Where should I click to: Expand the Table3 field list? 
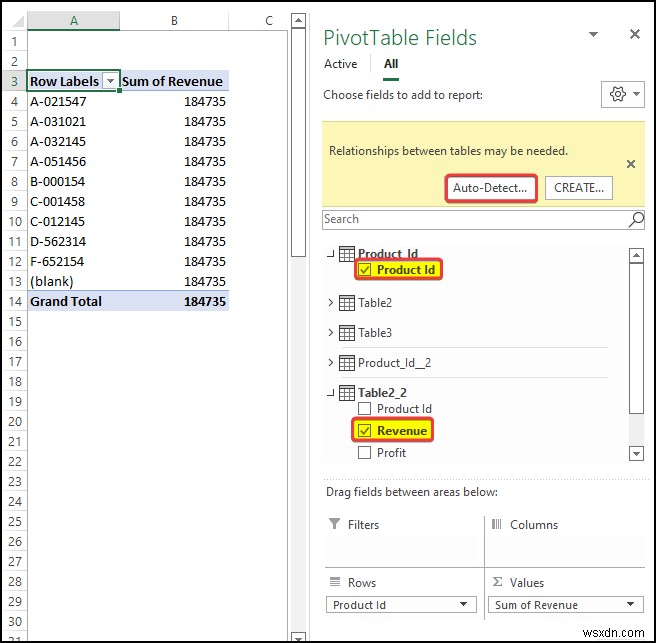(331, 333)
